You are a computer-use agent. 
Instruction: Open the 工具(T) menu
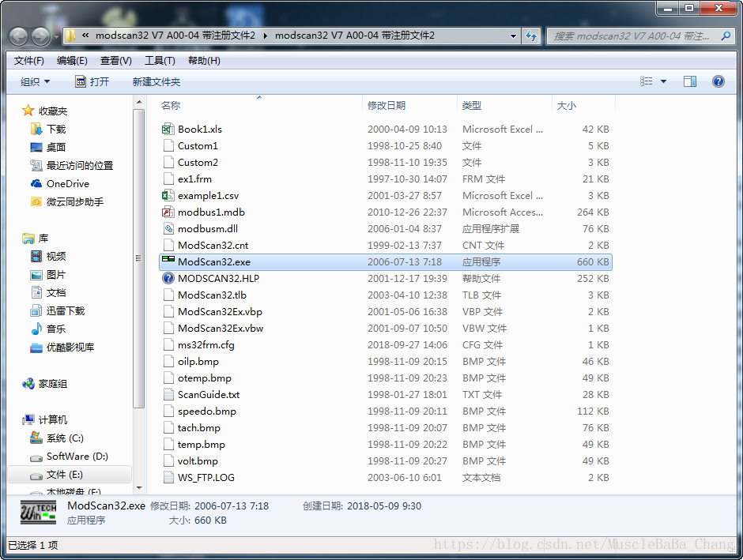pyautogui.click(x=160, y=61)
